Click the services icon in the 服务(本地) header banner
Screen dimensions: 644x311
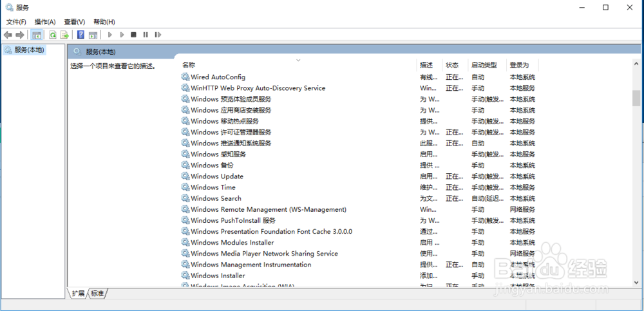77,52
